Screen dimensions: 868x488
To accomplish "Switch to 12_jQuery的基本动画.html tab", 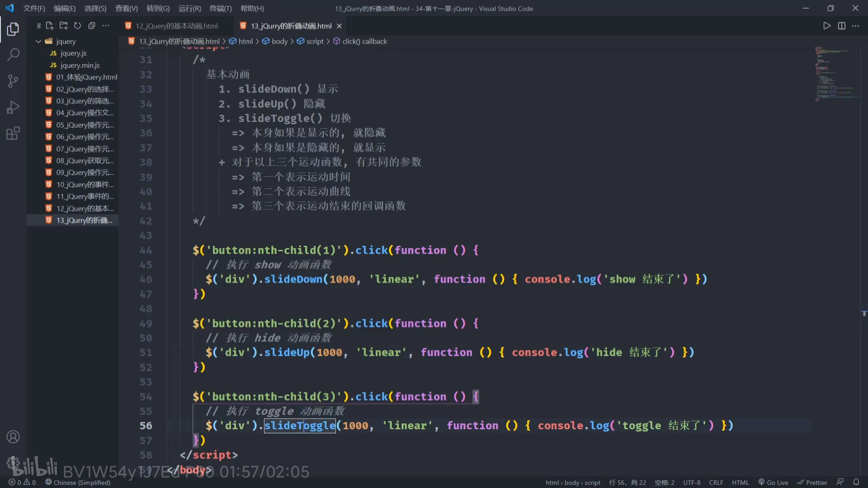I will click(x=176, y=26).
